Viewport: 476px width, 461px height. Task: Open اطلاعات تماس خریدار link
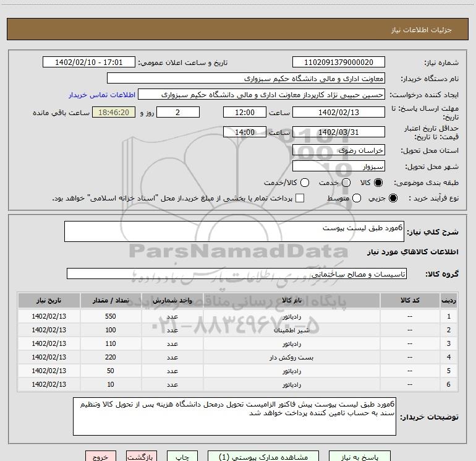[x=102, y=95]
